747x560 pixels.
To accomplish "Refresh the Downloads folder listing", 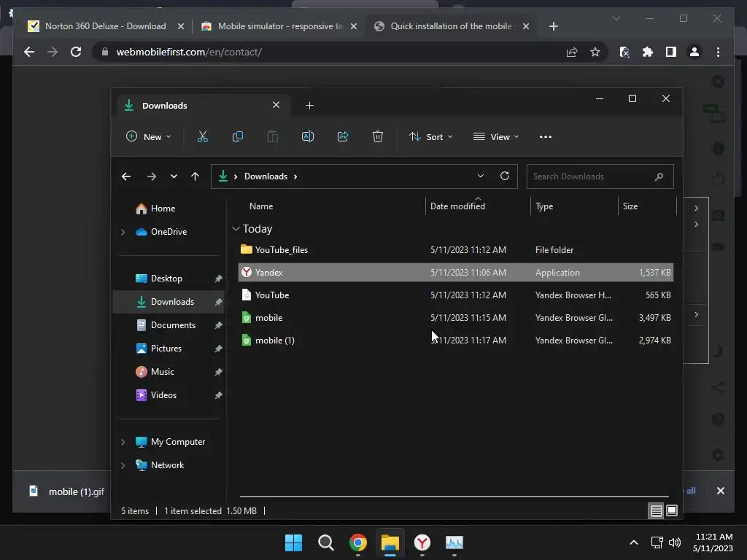I will (505, 176).
